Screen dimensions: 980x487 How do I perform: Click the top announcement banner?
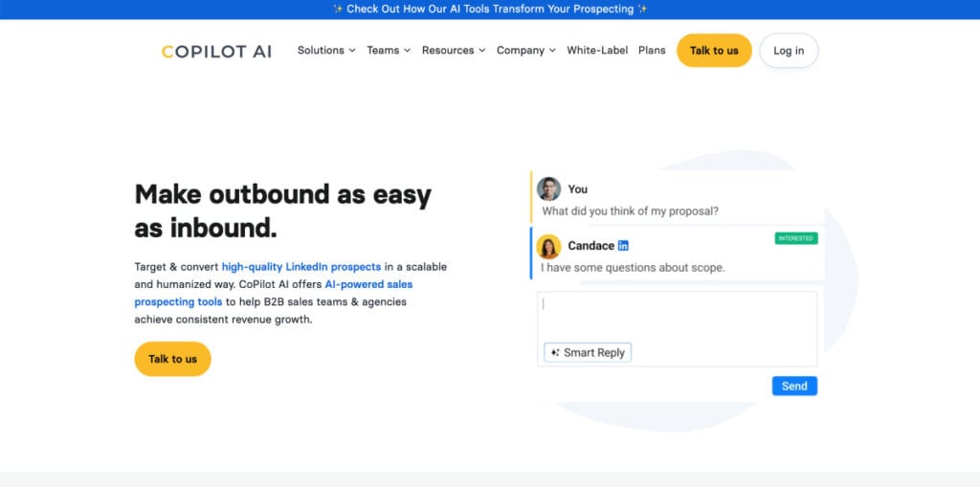(490, 10)
